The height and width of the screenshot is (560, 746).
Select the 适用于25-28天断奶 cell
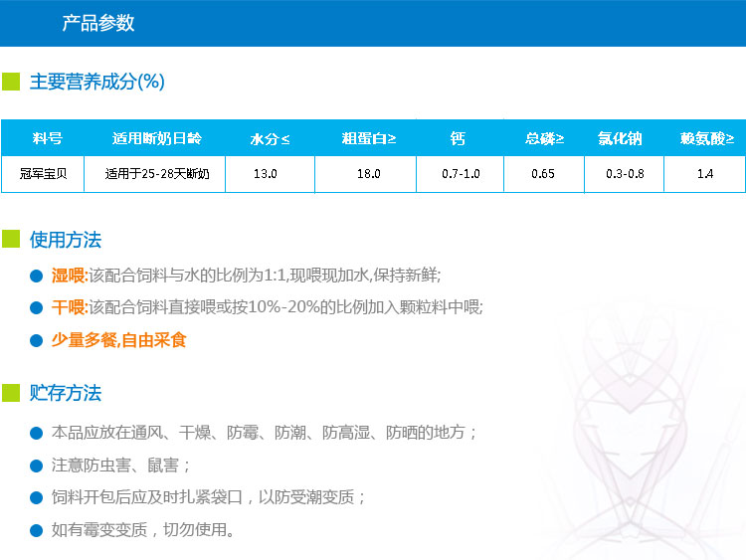[154, 174]
